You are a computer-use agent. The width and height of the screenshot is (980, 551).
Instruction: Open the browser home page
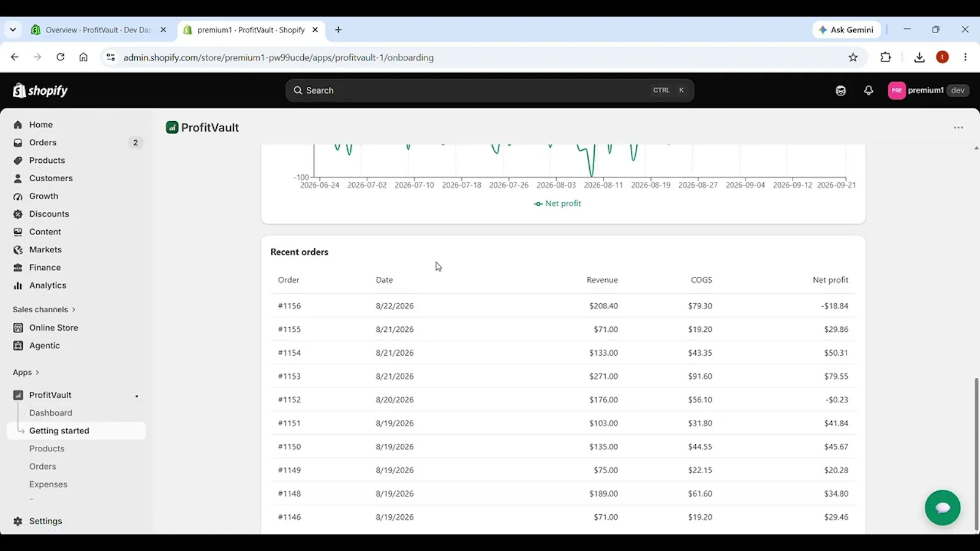click(x=83, y=57)
